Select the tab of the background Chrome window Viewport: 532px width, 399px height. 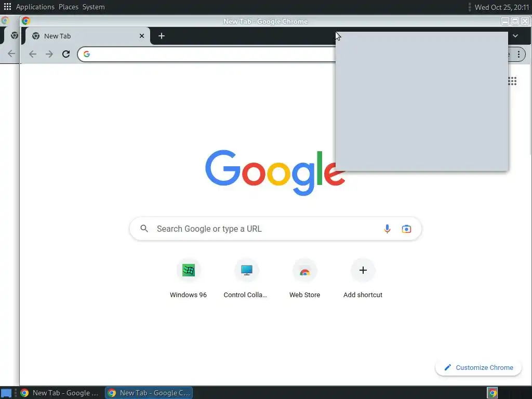(x=14, y=36)
